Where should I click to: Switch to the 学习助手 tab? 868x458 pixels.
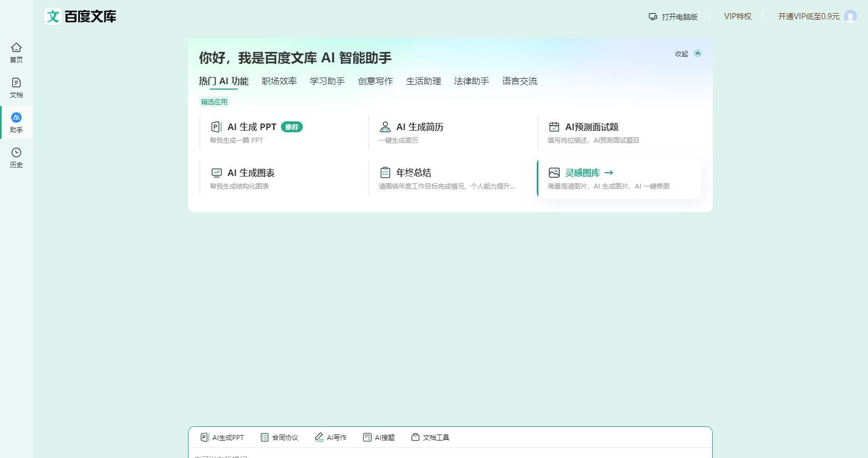coord(327,81)
